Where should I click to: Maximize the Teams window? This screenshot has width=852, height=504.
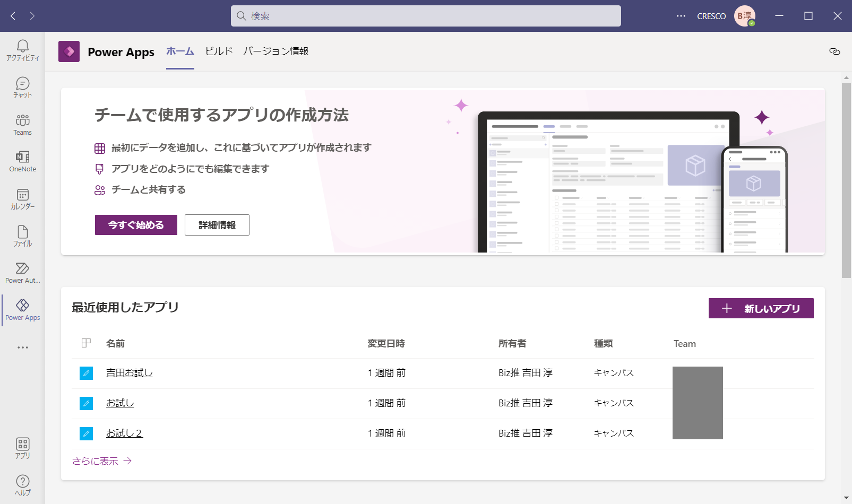pyautogui.click(x=808, y=16)
